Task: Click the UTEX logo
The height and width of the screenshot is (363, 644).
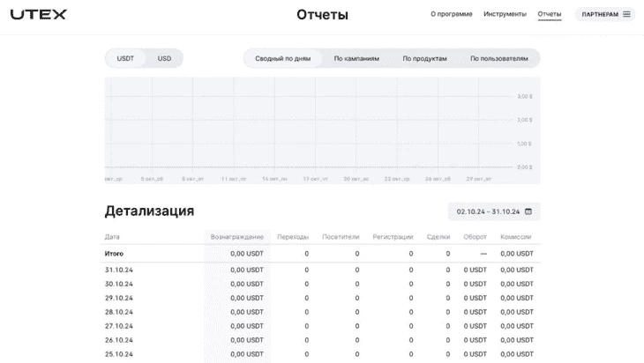Action: pyautogui.click(x=39, y=14)
